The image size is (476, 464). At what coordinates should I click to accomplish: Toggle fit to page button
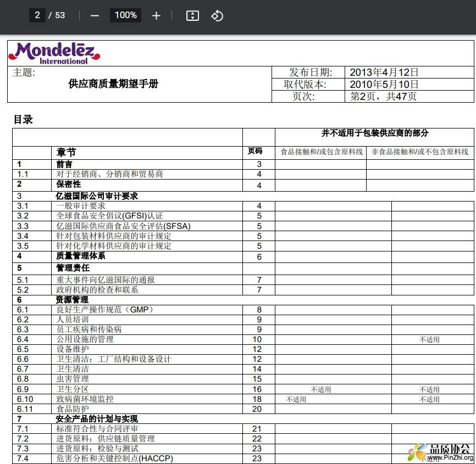pyautogui.click(x=192, y=15)
